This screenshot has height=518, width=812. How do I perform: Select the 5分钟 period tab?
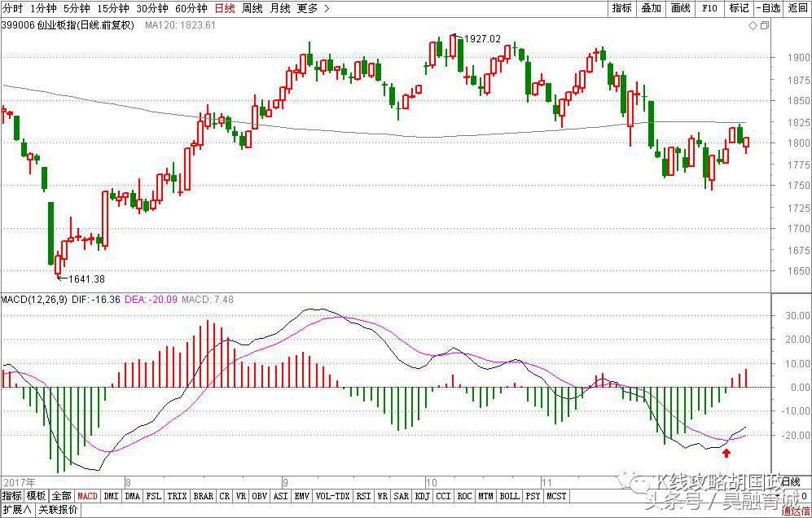click(77, 8)
